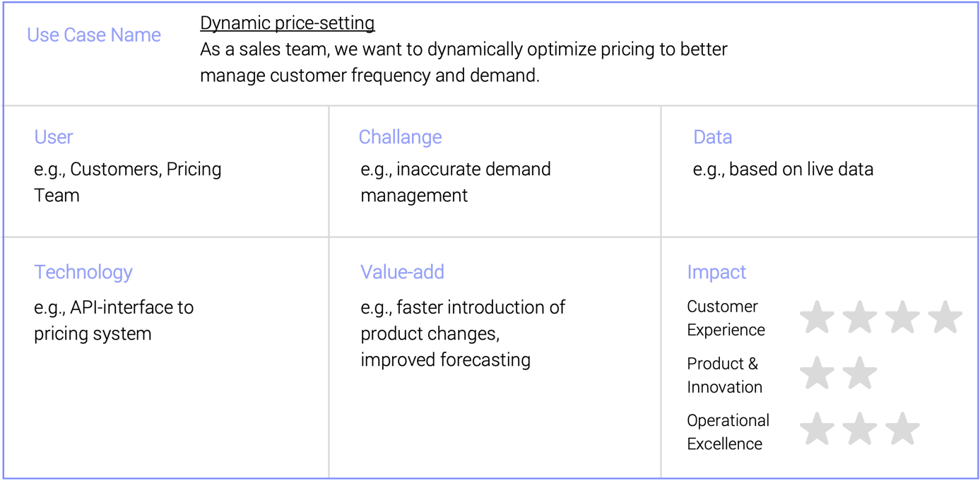The height and width of the screenshot is (481, 980).
Task: Open the Dynamic price-setting underlined title
Action: point(288,23)
